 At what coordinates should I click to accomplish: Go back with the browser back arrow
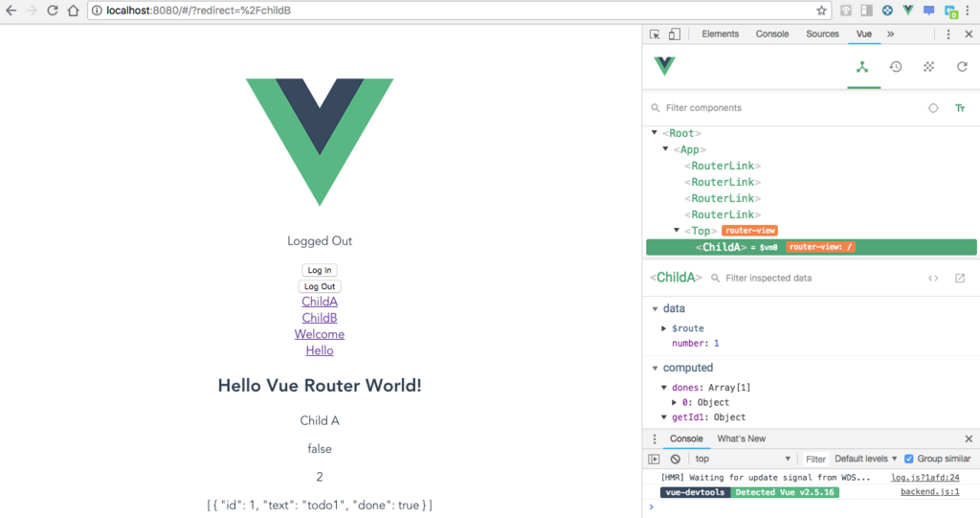(11, 11)
